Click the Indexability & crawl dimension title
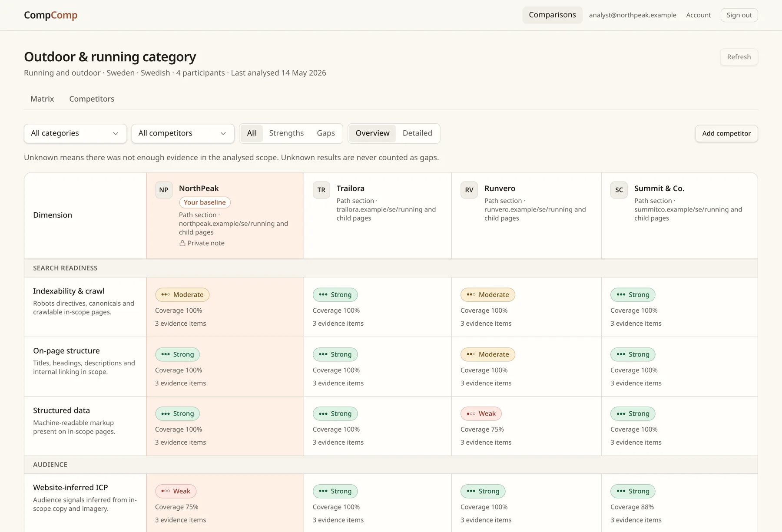This screenshot has width=782, height=532. 69,291
